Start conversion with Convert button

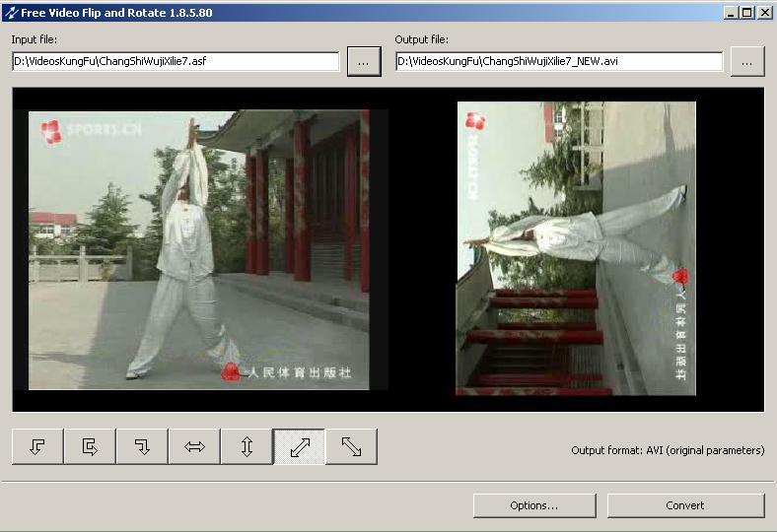(686, 505)
